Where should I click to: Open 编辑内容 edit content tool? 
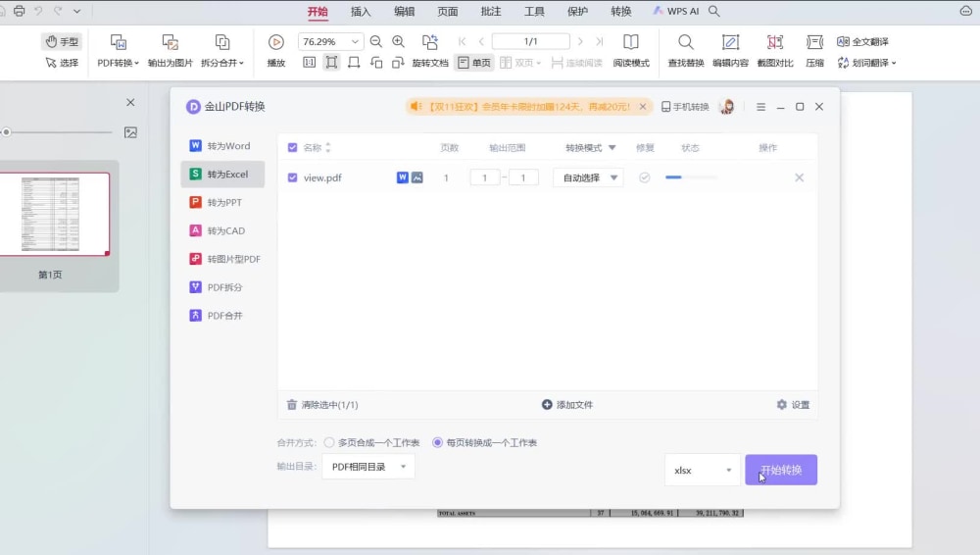(x=730, y=51)
